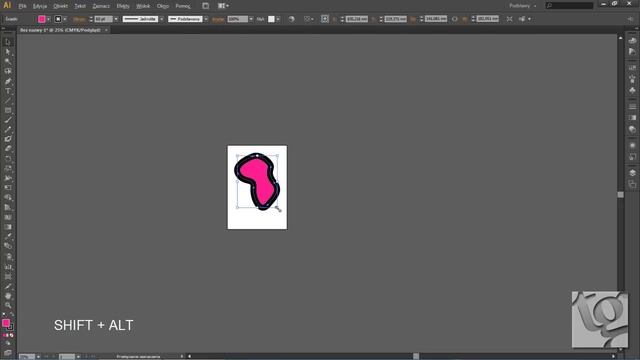Select the Gradient tool
Image resolution: width=640 pixels, height=360 pixels.
pos(8,227)
